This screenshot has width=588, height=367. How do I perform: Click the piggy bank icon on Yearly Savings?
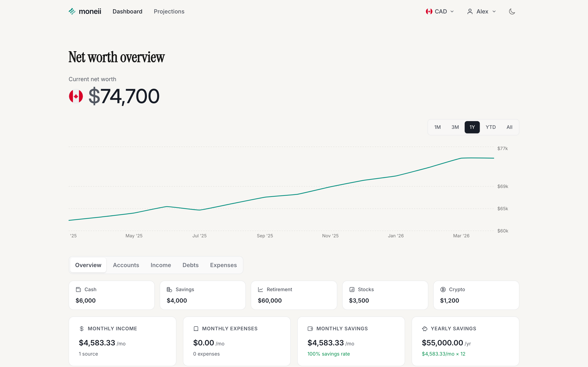click(425, 329)
